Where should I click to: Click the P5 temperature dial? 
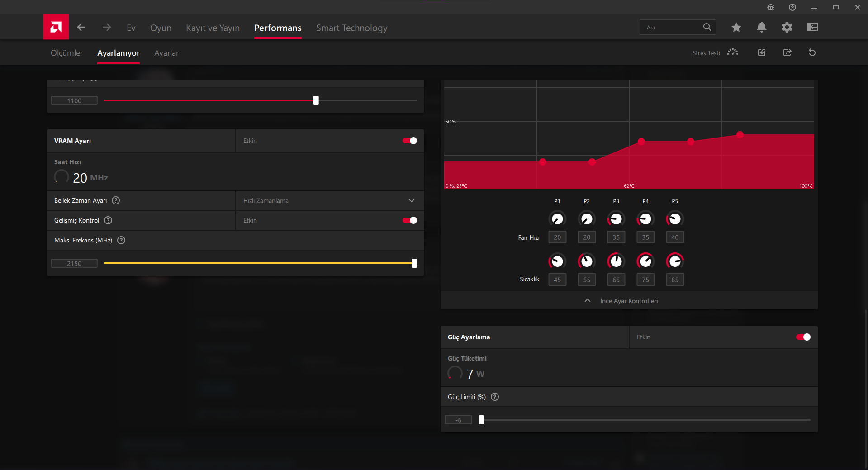[x=675, y=261]
